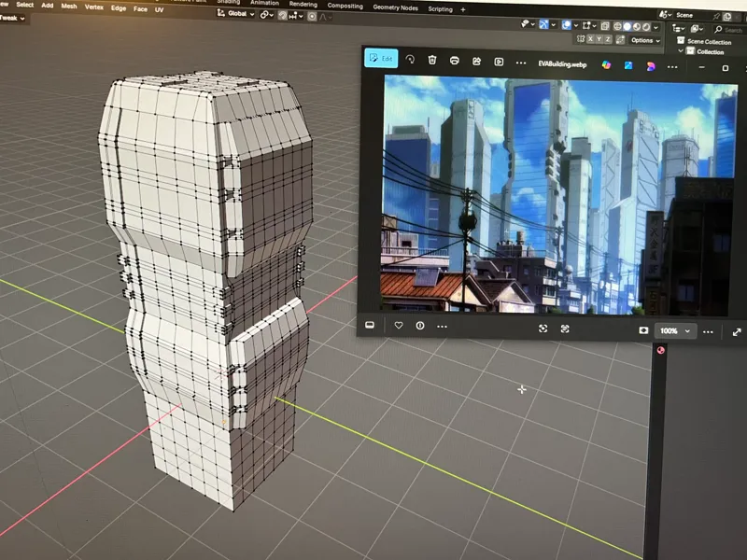Screen dimensions: 747x560
Task: Click EVABuilding.webp filename in Photos
Action: (x=562, y=64)
